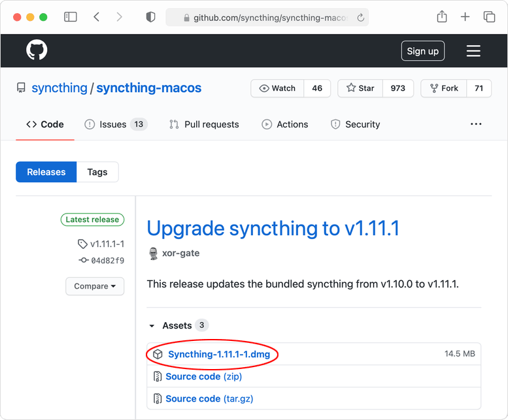Open a new tab with the plus icon
The width and height of the screenshot is (508, 420).
click(465, 16)
